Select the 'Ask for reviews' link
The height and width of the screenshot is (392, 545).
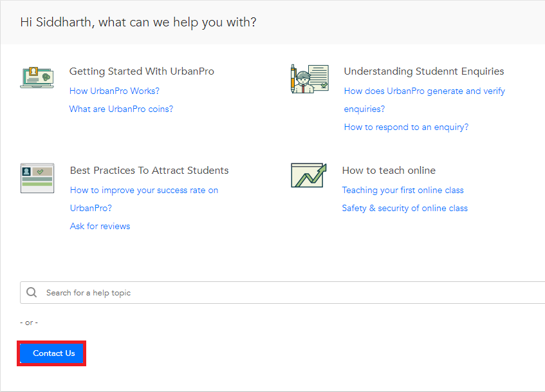[100, 226]
